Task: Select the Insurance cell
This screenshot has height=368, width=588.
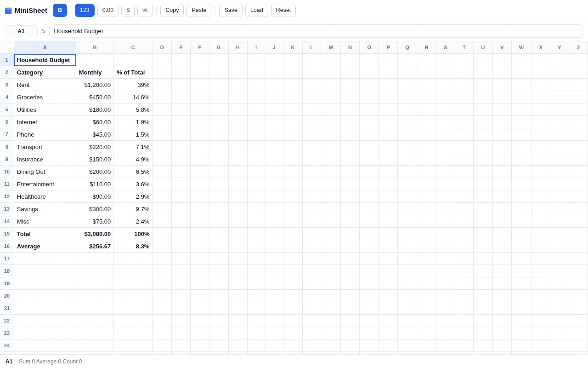Action: click(x=45, y=159)
